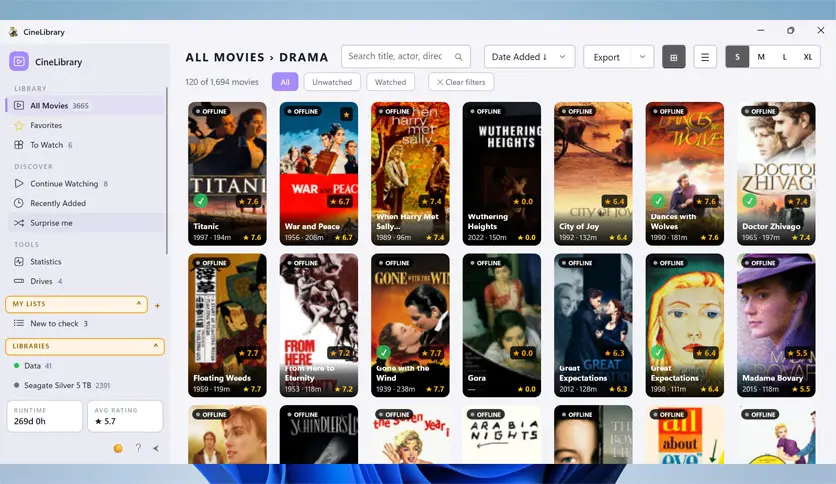The height and width of the screenshot is (484, 836).
Task: Click OFFLINE badge on Titanic card
Action: pyautogui.click(x=212, y=111)
